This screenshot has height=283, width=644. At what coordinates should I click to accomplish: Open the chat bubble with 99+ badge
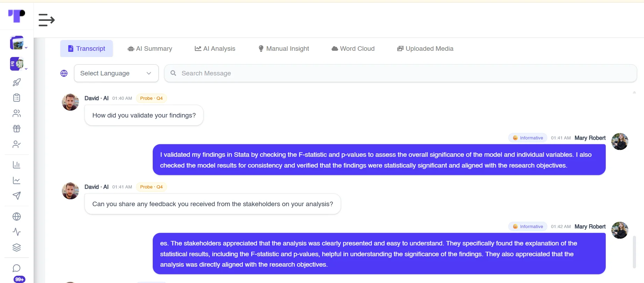(17, 268)
